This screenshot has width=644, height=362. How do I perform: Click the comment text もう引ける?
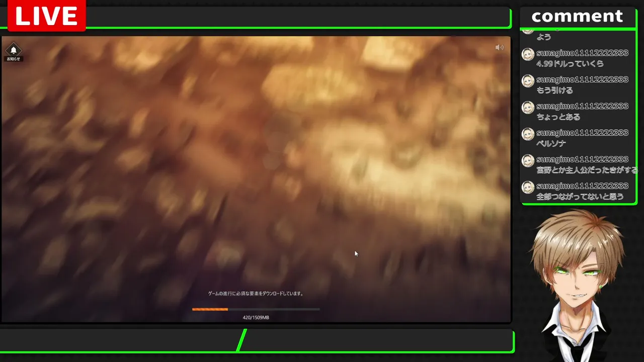[x=554, y=90]
